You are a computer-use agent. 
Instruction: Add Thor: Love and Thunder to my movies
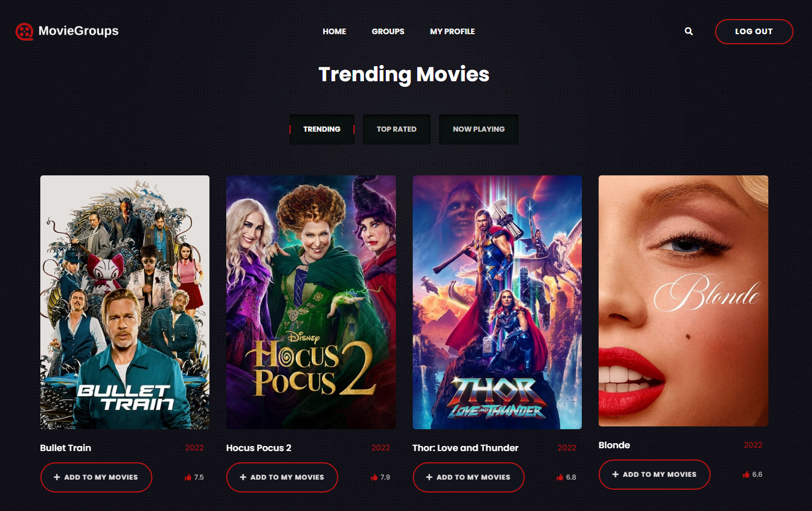pyautogui.click(x=468, y=477)
